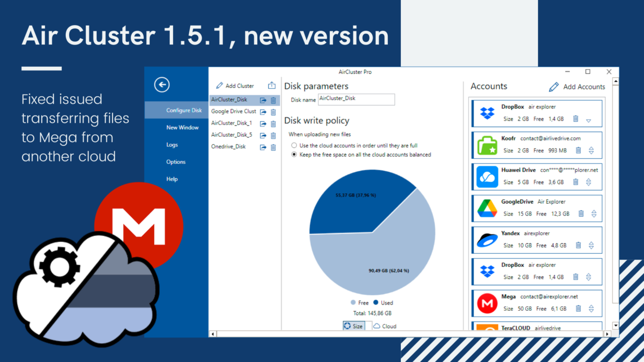Delete the Mega account using its trash icon

point(578,309)
